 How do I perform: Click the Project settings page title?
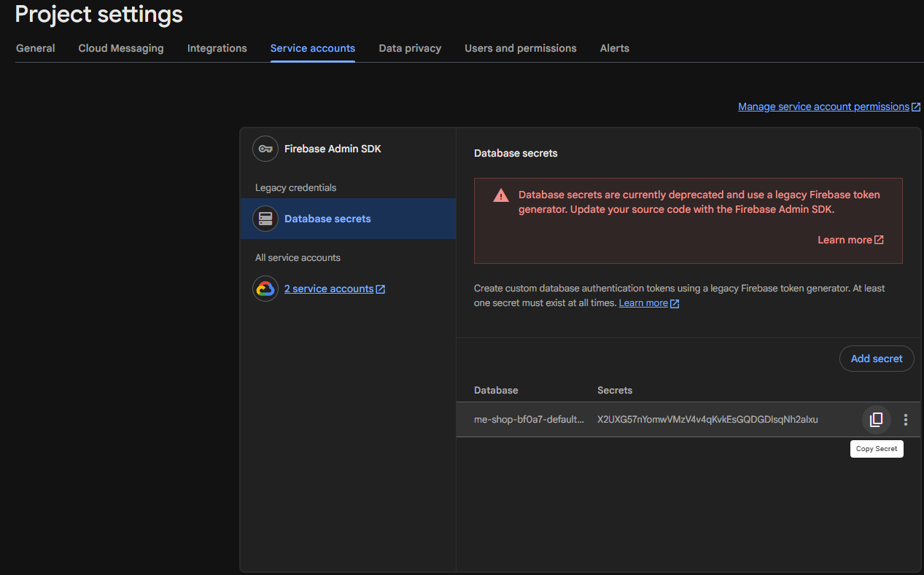(x=99, y=14)
